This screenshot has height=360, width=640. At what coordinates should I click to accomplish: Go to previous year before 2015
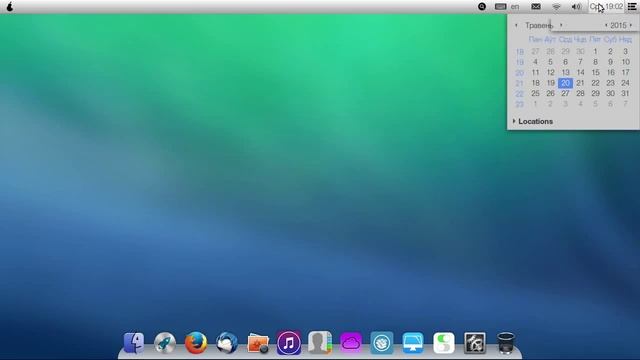(606, 25)
